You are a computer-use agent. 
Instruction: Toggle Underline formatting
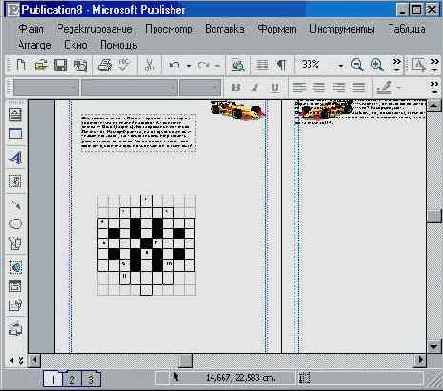tap(275, 87)
